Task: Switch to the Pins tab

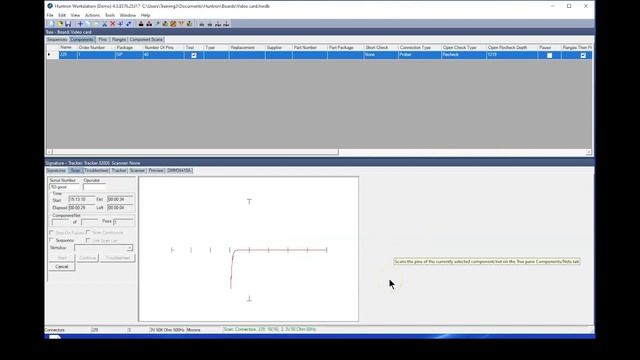Action: pos(102,40)
